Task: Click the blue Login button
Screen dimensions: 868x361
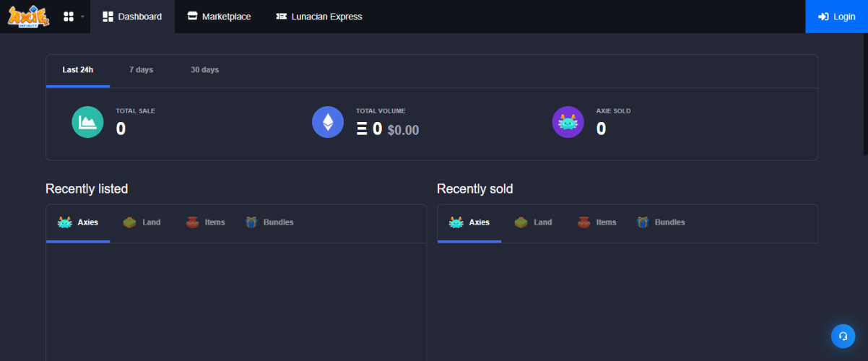Action: click(x=836, y=16)
